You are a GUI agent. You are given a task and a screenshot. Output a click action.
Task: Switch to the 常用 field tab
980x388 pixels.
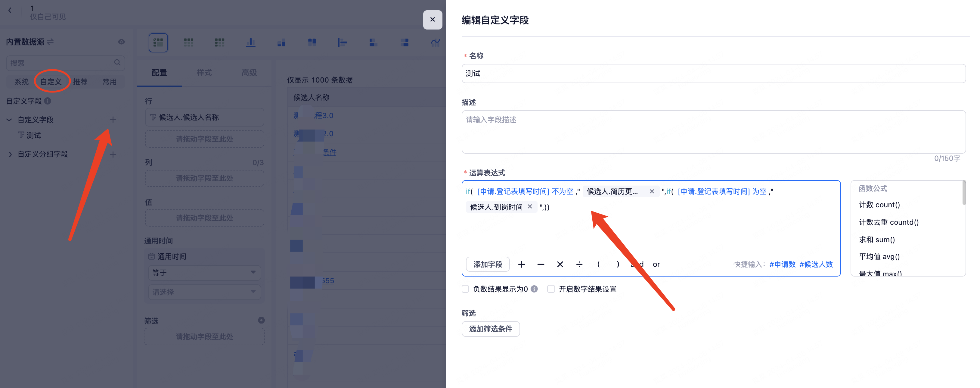coord(110,81)
